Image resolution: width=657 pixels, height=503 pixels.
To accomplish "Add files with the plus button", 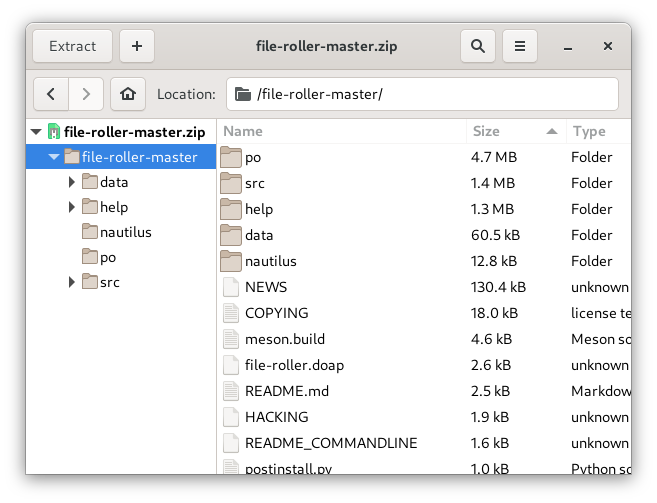I will click(x=137, y=46).
